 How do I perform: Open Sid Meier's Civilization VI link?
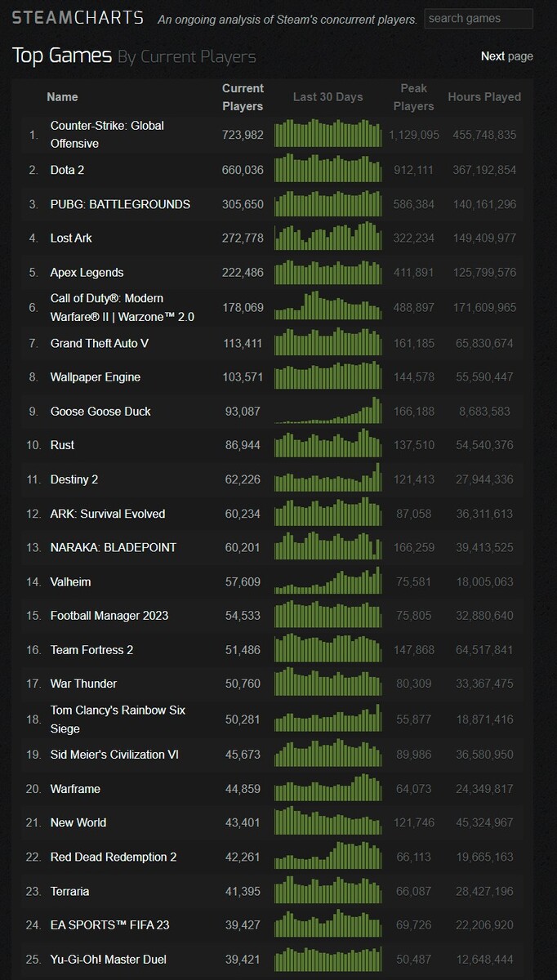(x=114, y=755)
